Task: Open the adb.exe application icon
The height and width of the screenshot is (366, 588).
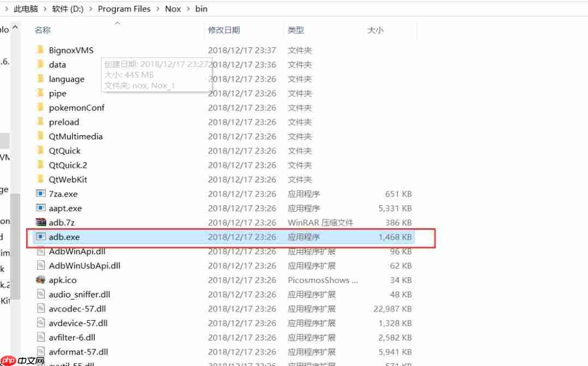Action: pyautogui.click(x=41, y=237)
